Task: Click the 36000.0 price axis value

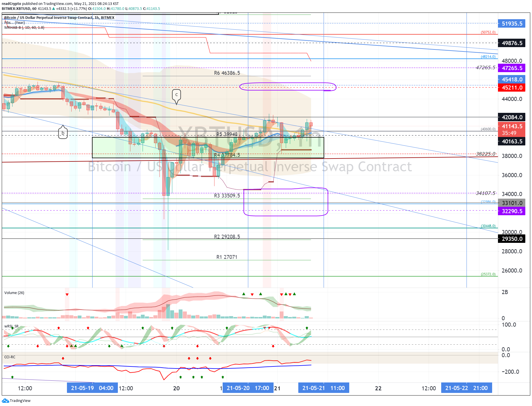Action: pos(512,175)
